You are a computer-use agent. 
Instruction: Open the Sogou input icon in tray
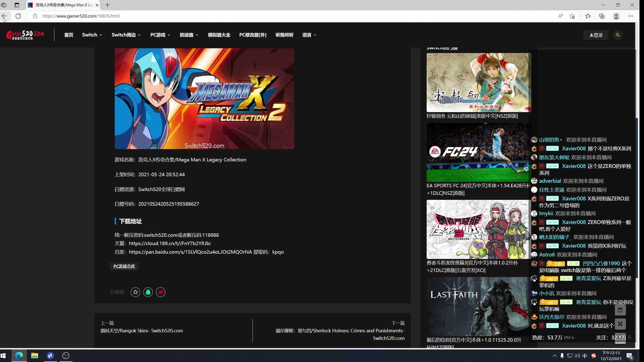(x=594, y=356)
